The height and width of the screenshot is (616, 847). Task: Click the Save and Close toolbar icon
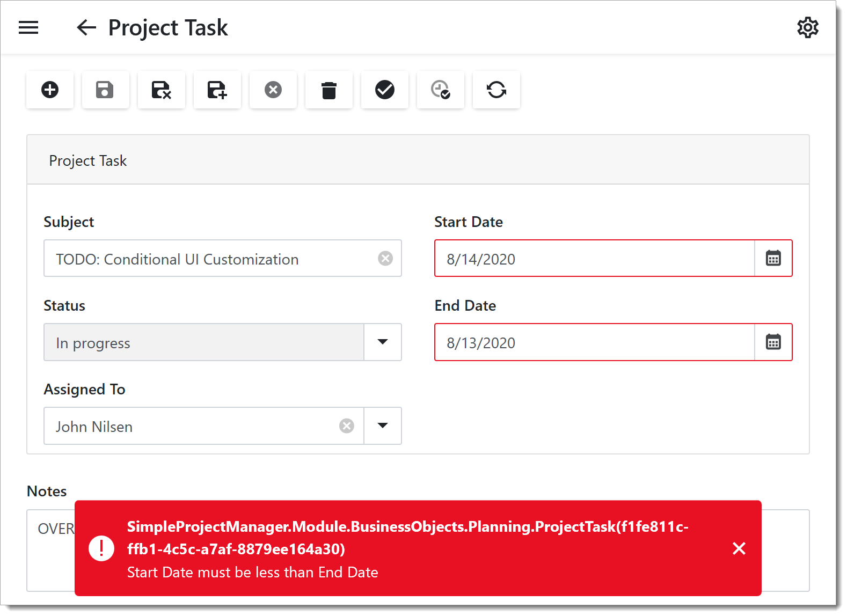[x=161, y=90]
